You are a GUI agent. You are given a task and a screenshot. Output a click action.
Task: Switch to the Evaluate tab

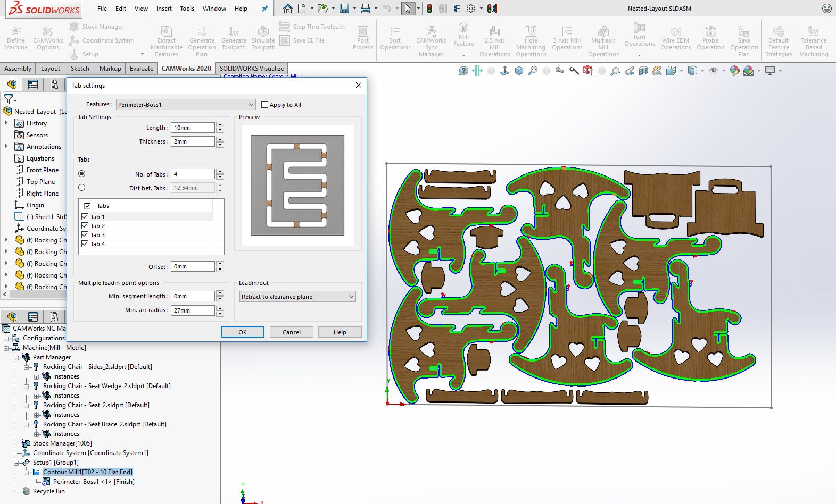(x=142, y=69)
